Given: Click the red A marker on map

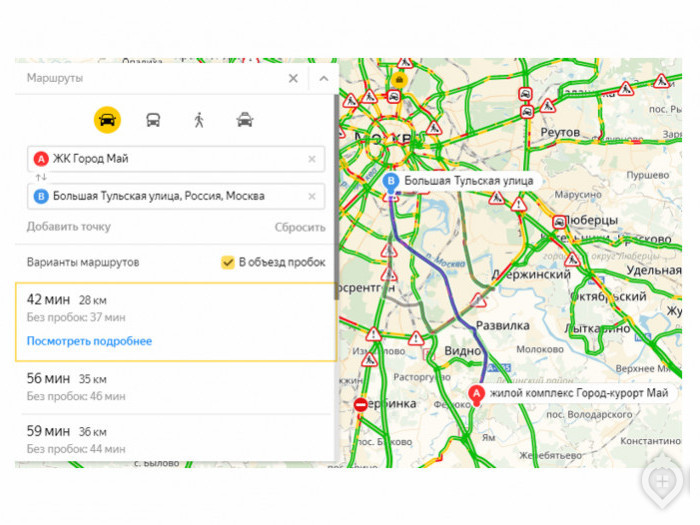Looking at the screenshot, I should 477,394.
